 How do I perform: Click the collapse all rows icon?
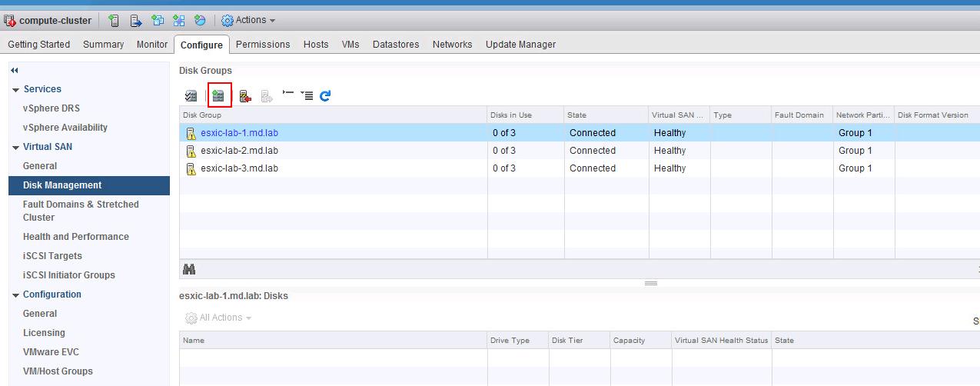coord(288,94)
